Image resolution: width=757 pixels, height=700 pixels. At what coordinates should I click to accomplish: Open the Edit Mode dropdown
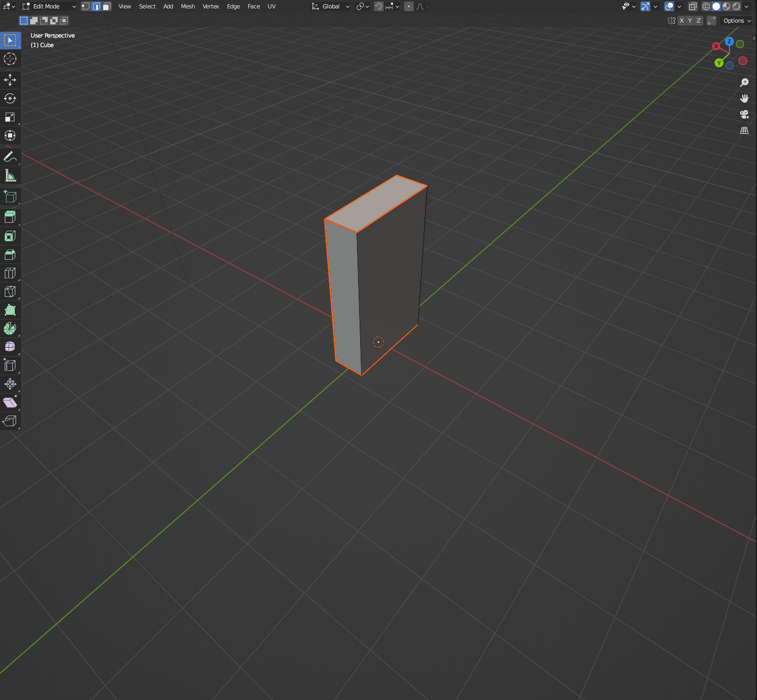click(x=49, y=6)
